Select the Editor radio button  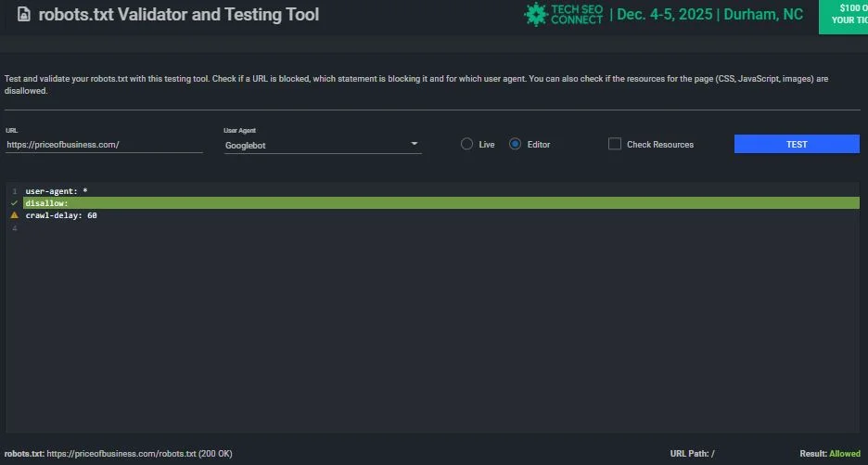click(515, 144)
